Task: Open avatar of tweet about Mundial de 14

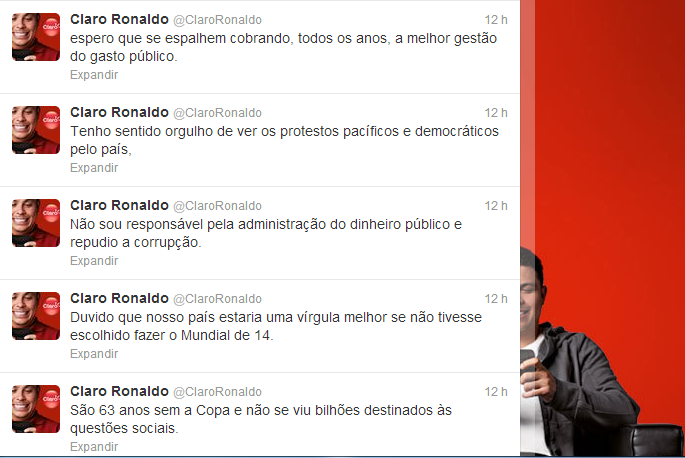Action: (36, 316)
